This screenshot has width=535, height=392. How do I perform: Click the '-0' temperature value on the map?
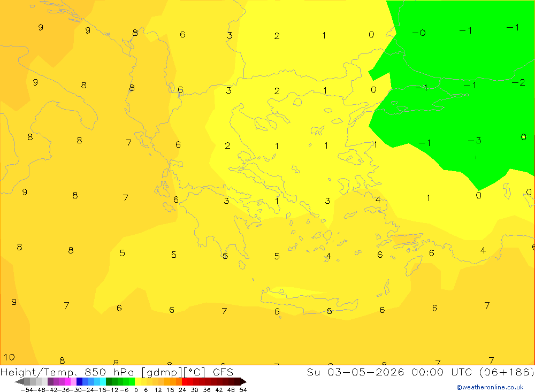coord(419,33)
